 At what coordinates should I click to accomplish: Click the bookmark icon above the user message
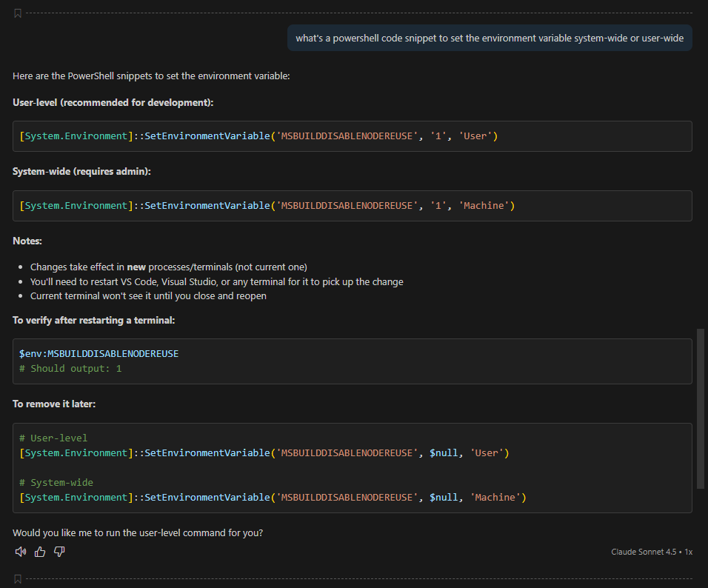coord(18,13)
